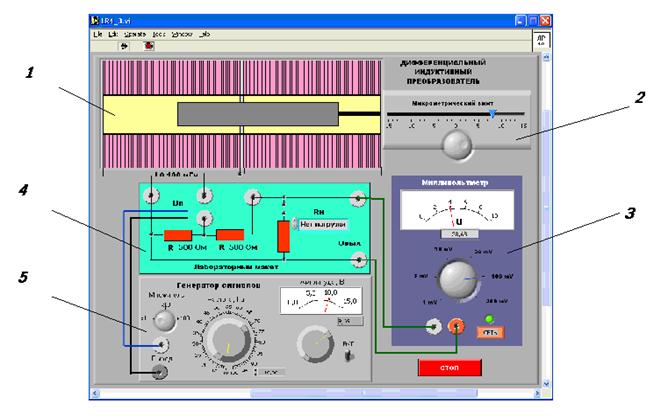Flip the toggle switch beside amplitude knob
This screenshot has width=661, height=416.
click(349, 357)
